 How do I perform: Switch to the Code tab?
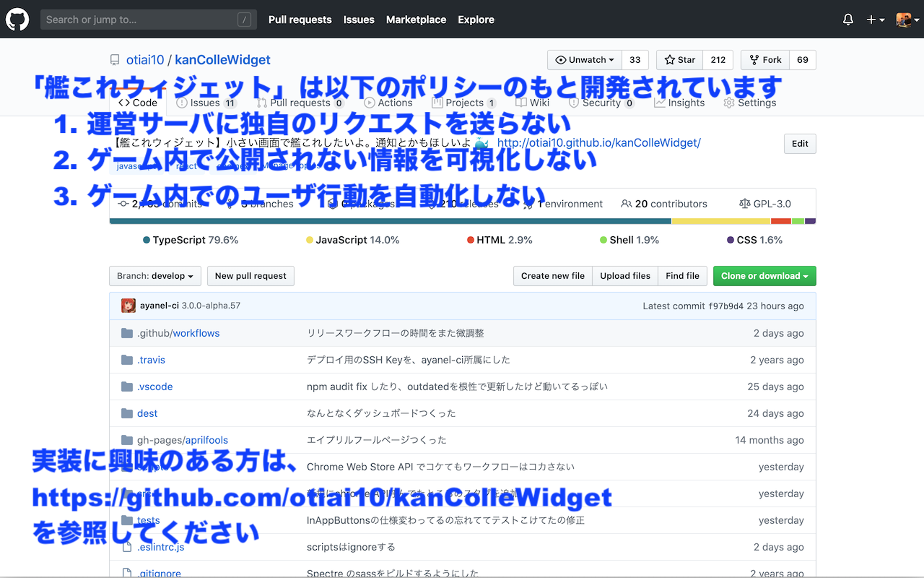pos(138,103)
